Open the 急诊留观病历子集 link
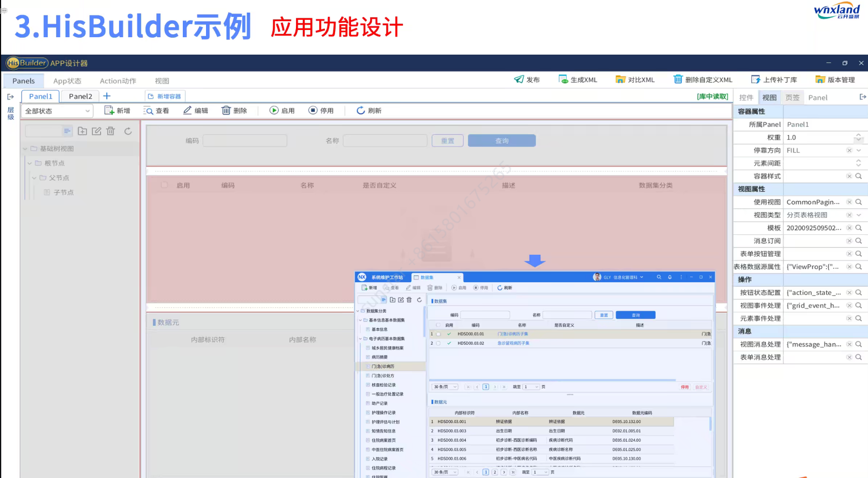This screenshot has height=478, width=868. point(513,343)
